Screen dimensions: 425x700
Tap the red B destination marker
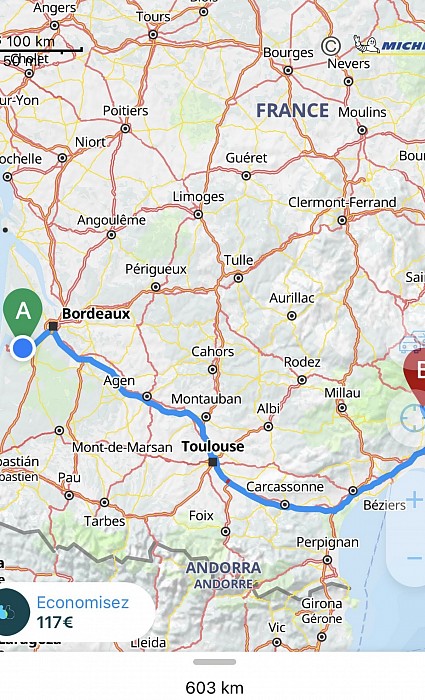point(416,375)
